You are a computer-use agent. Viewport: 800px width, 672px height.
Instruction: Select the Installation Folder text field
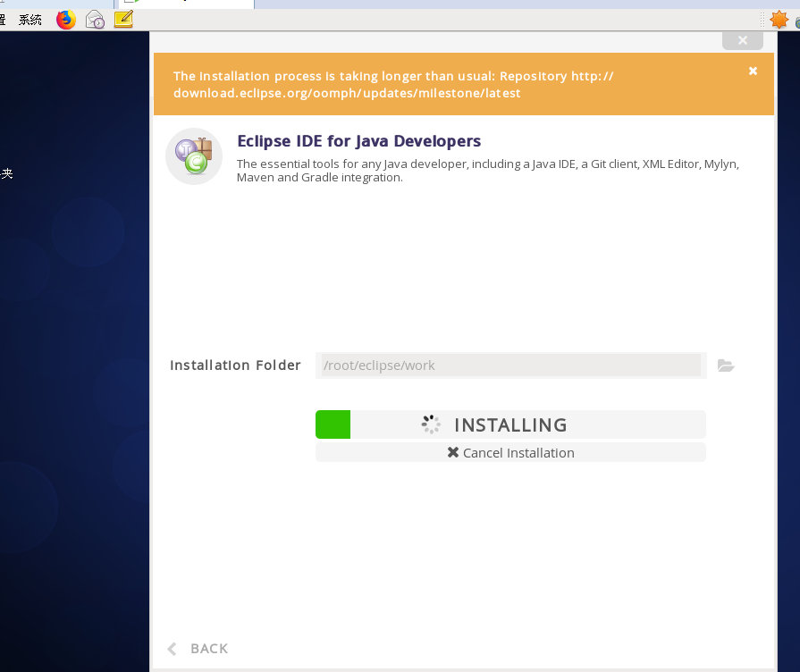(509, 365)
